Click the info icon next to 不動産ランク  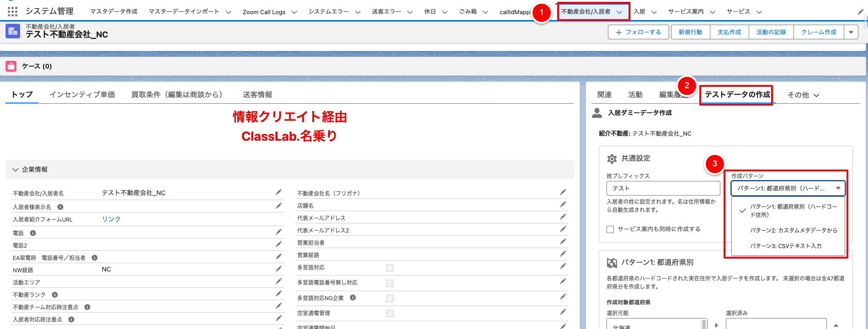(x=55, y=295)
